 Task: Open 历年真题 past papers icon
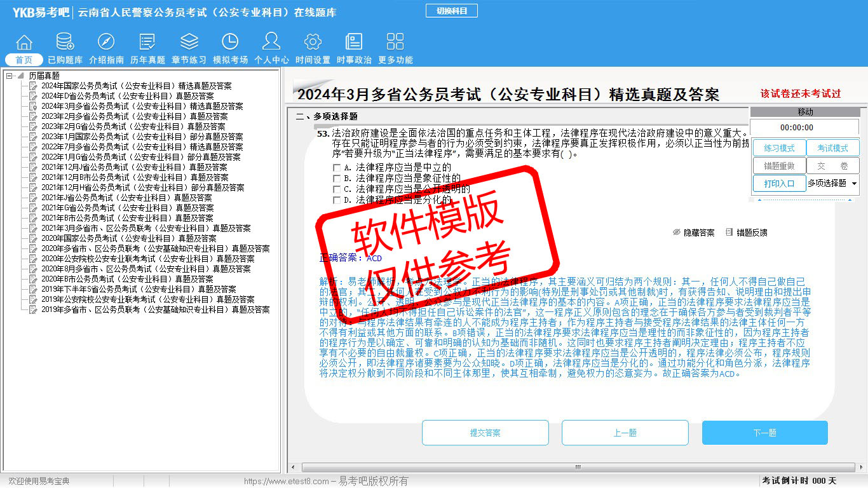(147, 43)
